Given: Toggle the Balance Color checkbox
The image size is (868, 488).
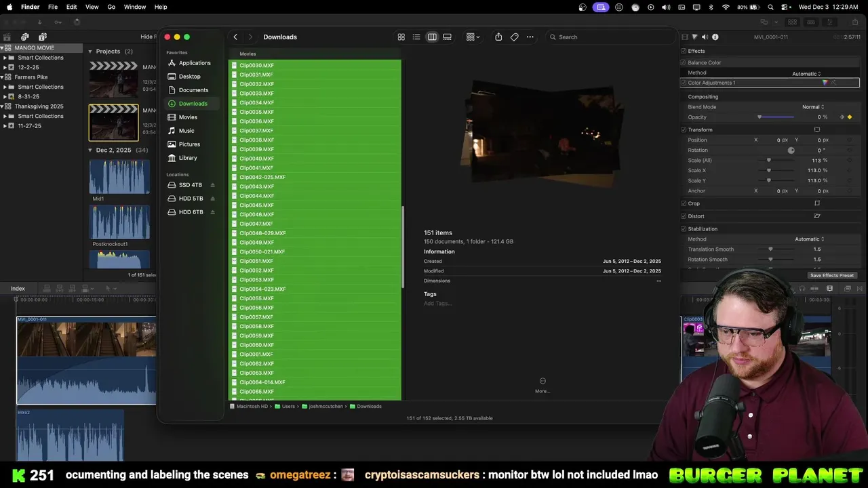Looking at the screenshot, I should coord(684,62).
